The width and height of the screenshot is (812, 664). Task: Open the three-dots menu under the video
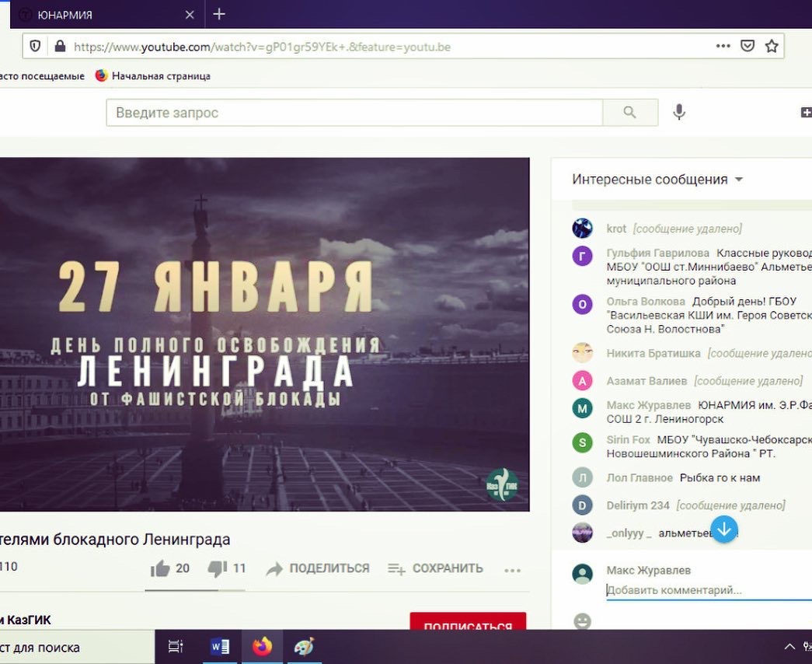pos(512,570)
